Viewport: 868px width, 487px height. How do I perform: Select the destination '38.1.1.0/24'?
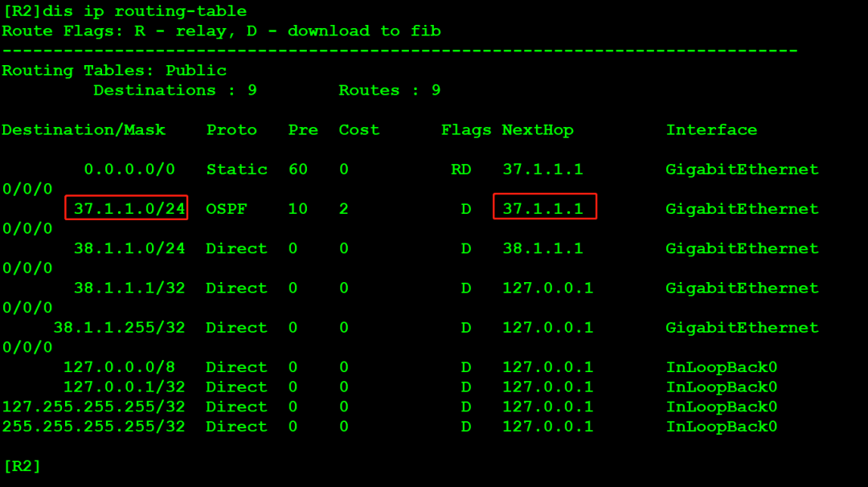129,248
